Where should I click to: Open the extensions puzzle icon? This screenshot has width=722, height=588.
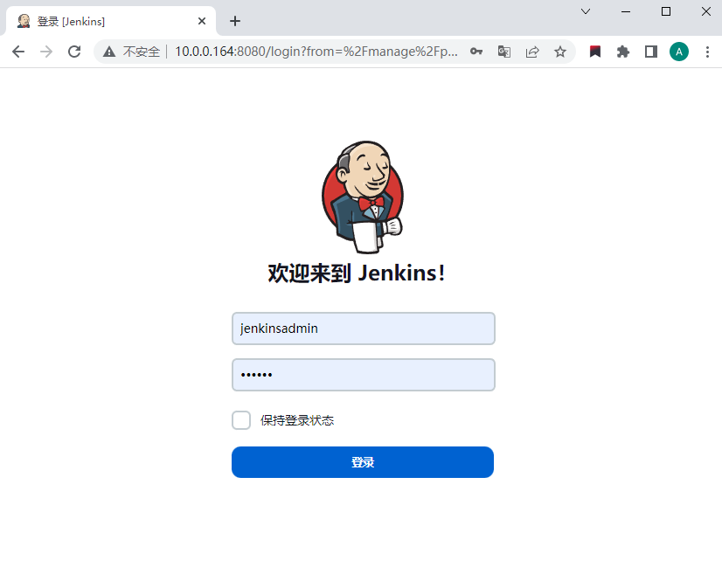[623, 52]
